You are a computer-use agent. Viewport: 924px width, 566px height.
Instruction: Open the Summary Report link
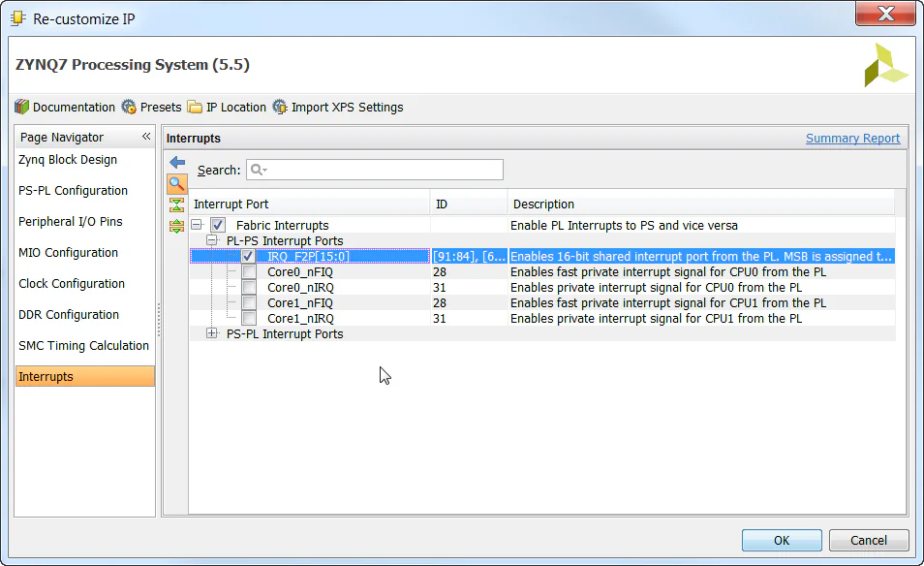(852, 138)
